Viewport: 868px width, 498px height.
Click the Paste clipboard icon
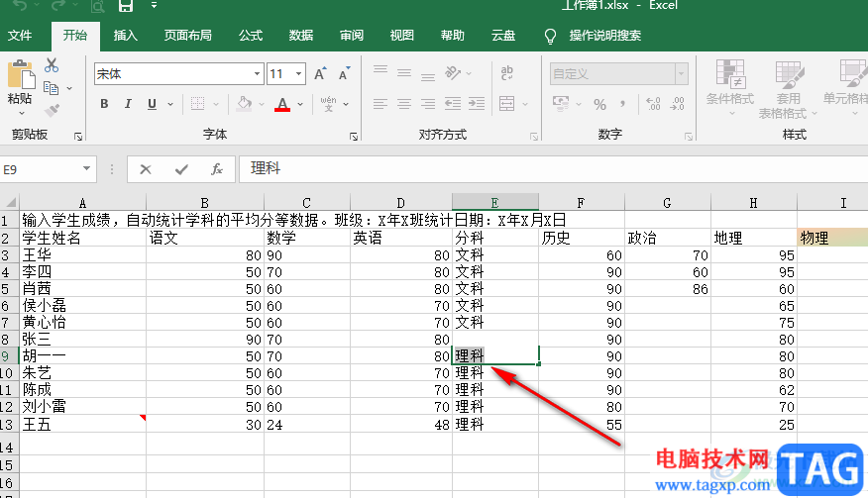tap(21, 74)
